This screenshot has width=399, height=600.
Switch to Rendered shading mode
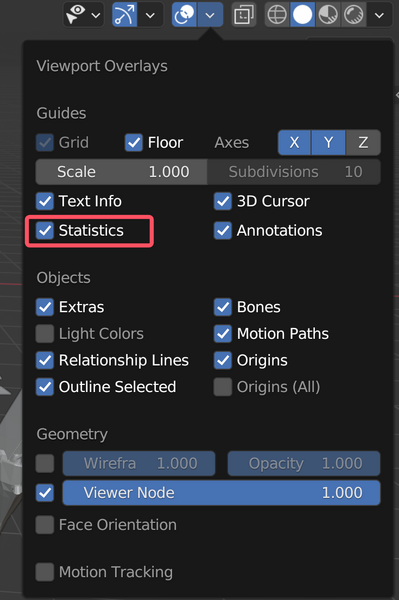point(353,15)
